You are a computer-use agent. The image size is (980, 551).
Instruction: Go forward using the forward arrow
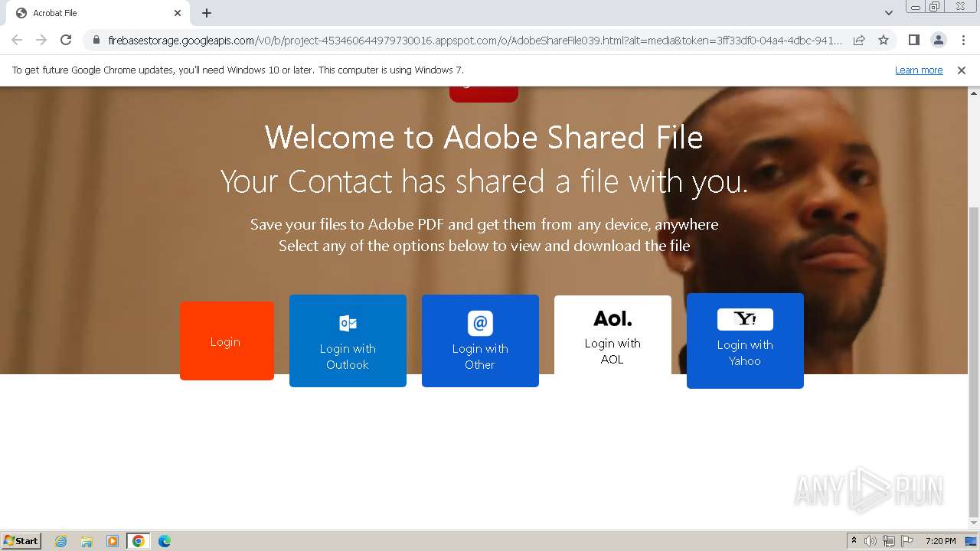(x=41, y=40)
